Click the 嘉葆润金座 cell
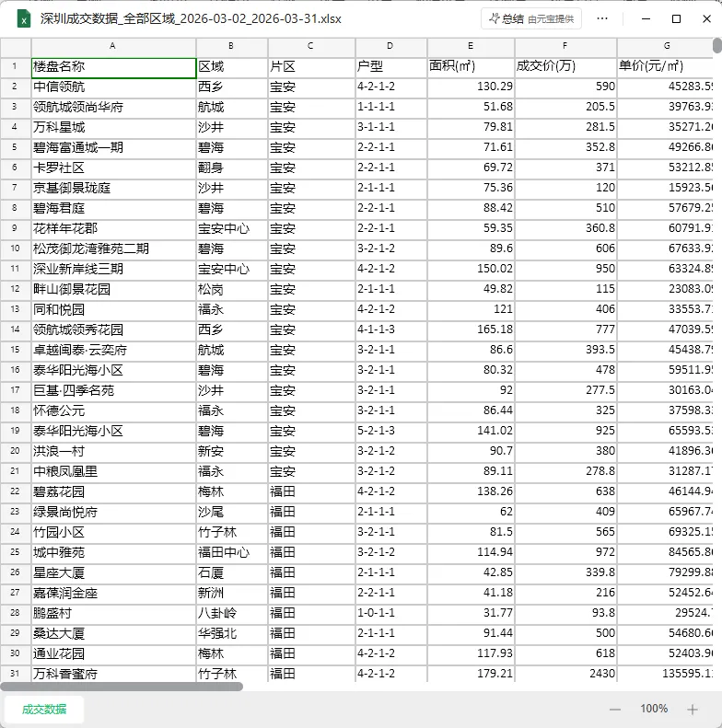 click(x=113, y=593)
